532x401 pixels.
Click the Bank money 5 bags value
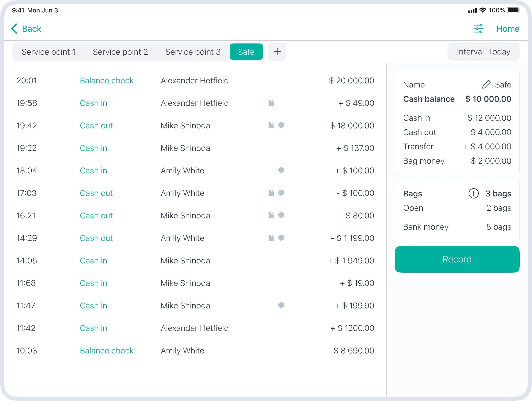click(499, 227)
